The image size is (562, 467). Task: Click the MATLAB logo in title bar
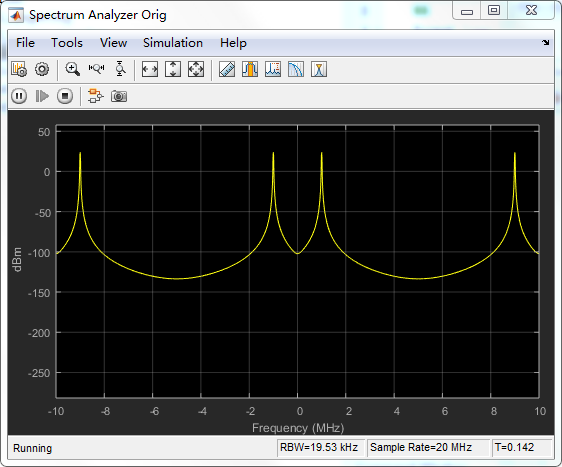click(x=16, y=15)
